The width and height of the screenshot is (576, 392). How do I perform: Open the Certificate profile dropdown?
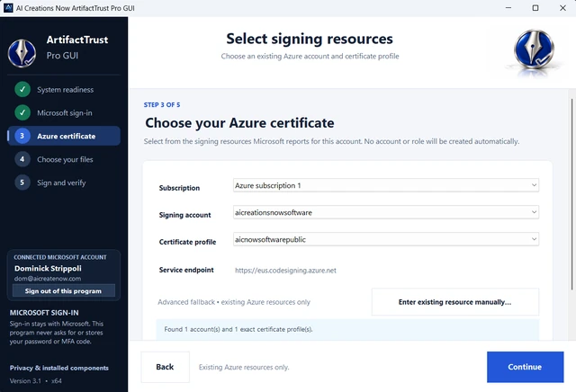386,239
